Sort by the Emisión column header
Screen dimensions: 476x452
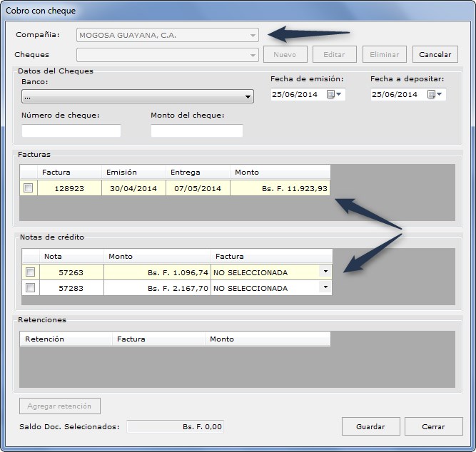pyautogui.click(x=133, y=172)
